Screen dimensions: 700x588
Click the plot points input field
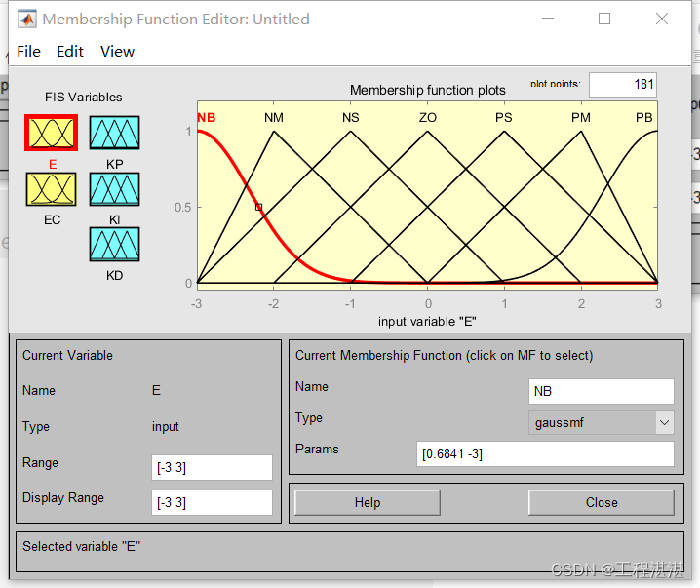[x=623, y=85]
